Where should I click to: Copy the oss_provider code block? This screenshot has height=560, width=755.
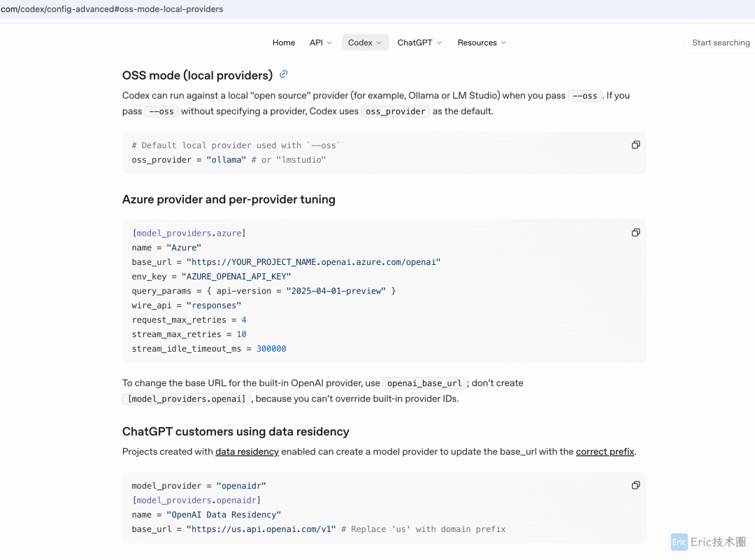tap(635, 145)
